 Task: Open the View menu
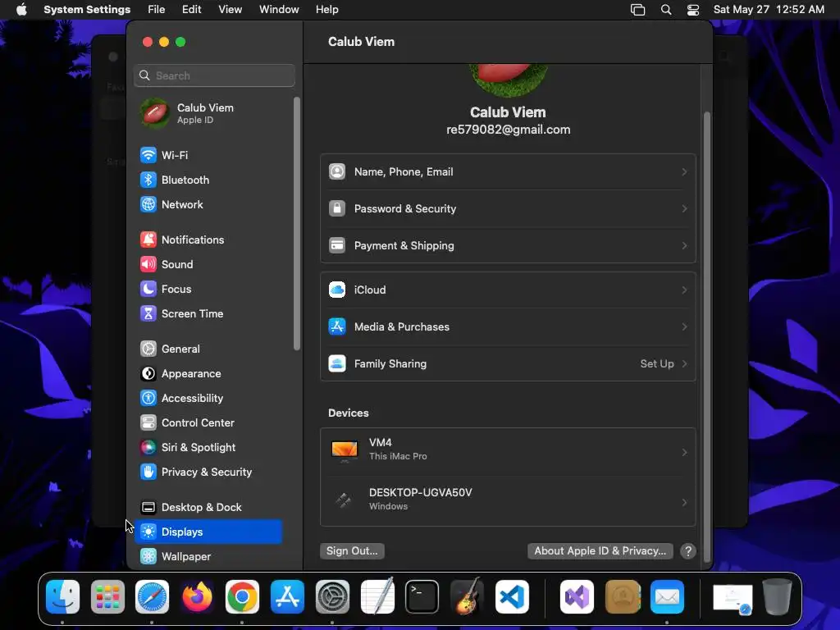coord(230,10)
